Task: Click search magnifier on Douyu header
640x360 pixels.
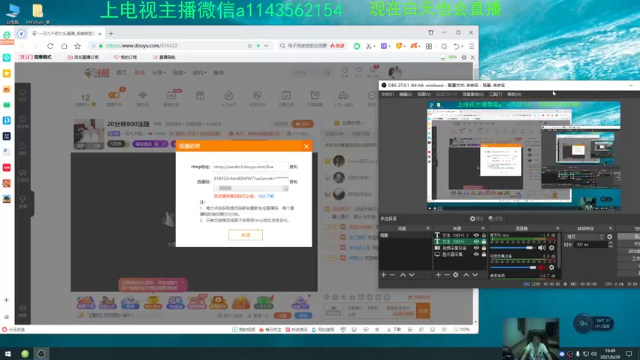Action: tap(327, 73)
